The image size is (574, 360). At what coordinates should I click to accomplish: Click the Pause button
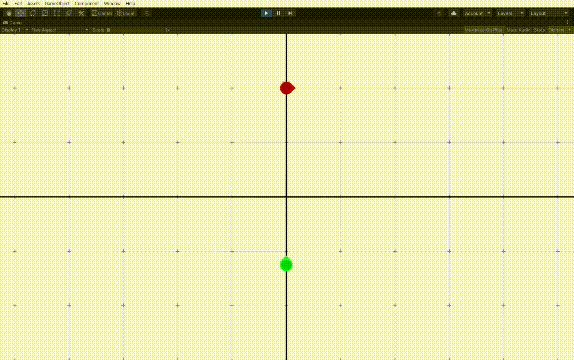point(278,13)
